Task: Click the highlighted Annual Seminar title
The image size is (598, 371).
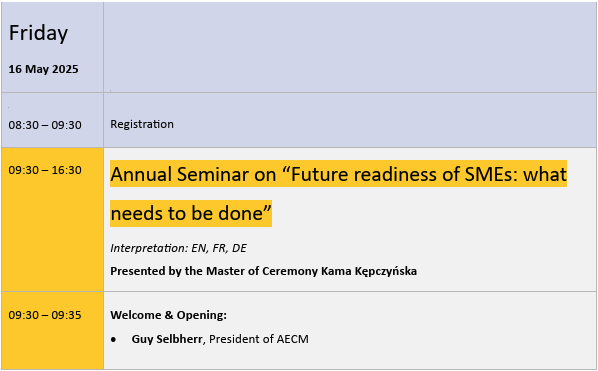Action: (338, 193)
